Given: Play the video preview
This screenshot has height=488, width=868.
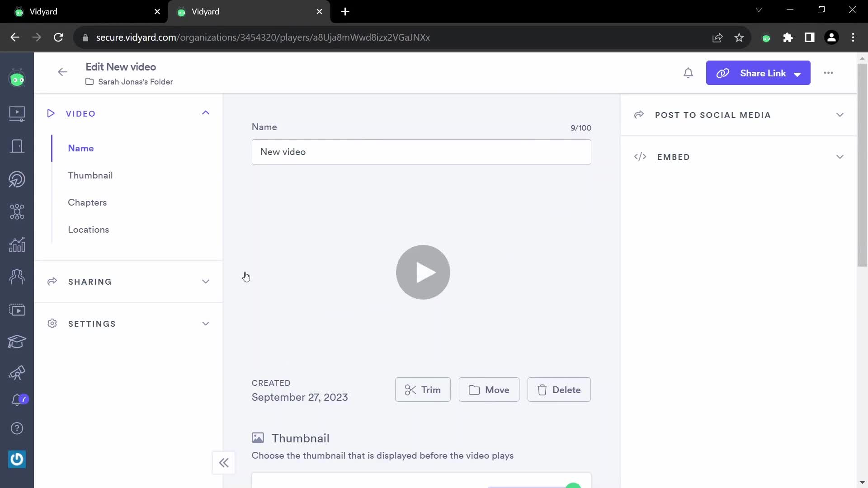Looking at the screenshot, I should 423,272.
